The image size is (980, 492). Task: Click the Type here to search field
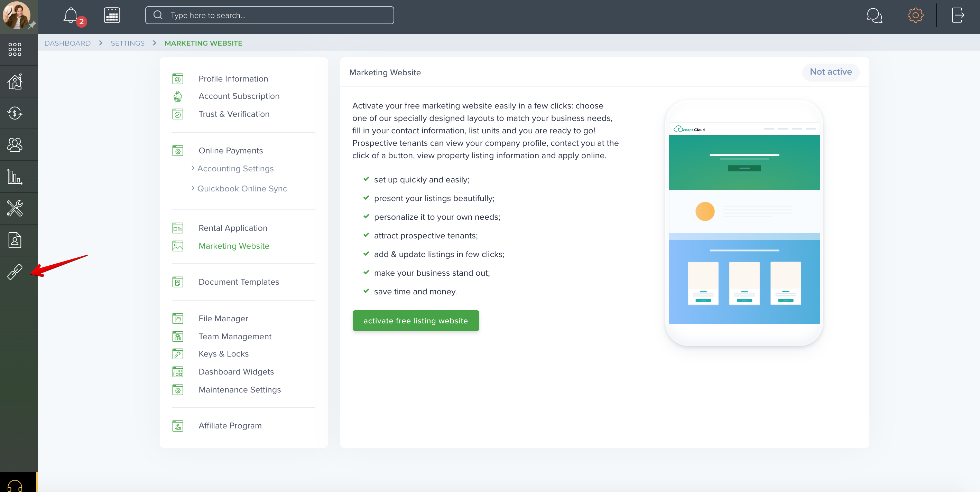coord(269,15)
